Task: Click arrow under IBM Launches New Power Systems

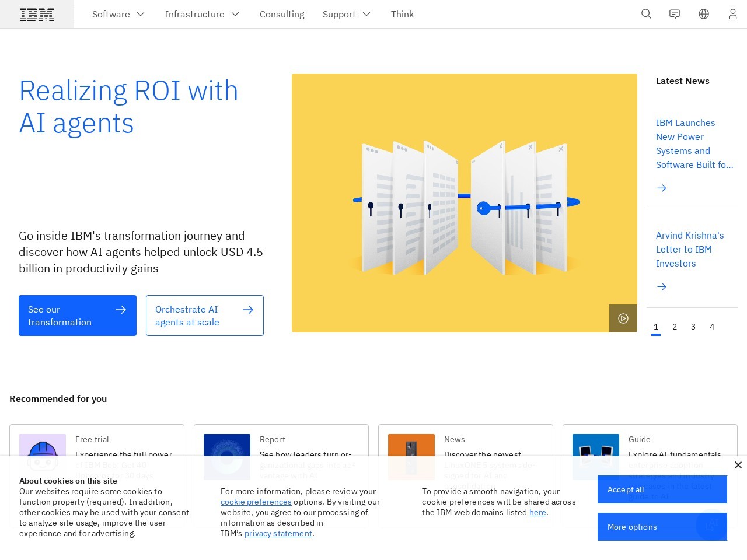Action: tap(662, 188)
